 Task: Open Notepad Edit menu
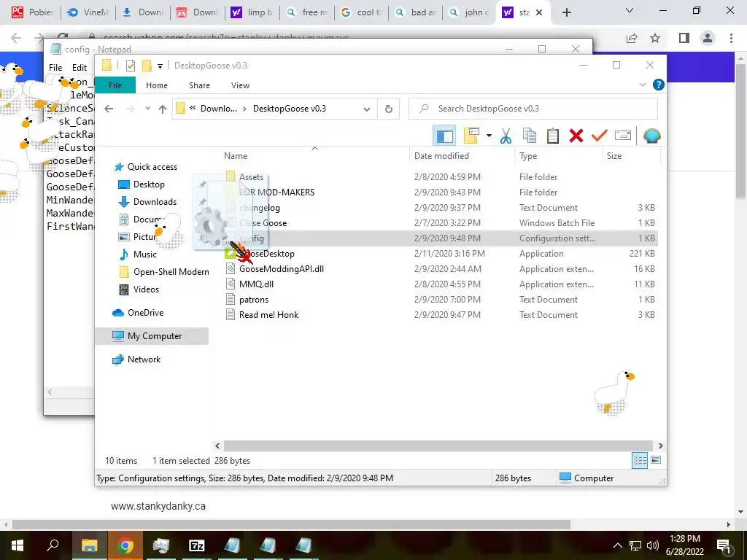tap(79, 68)
